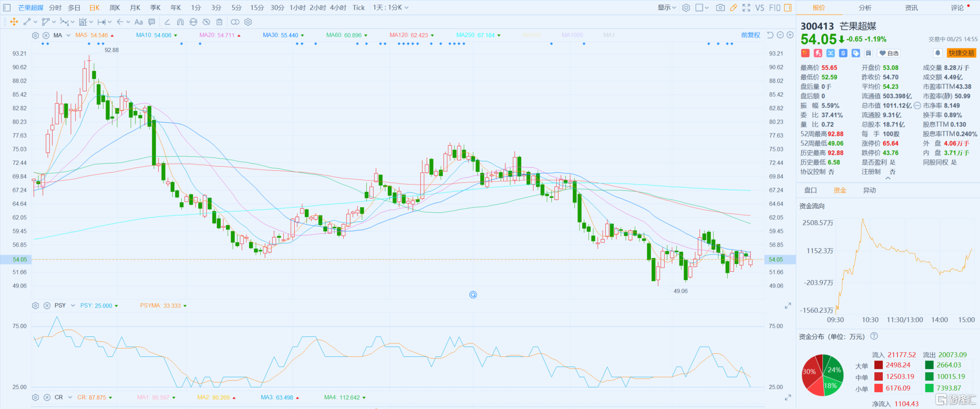Remove the CR indicator with X
Image resolution: width=980 pixels, height=409 pixels.
point(47,397)
